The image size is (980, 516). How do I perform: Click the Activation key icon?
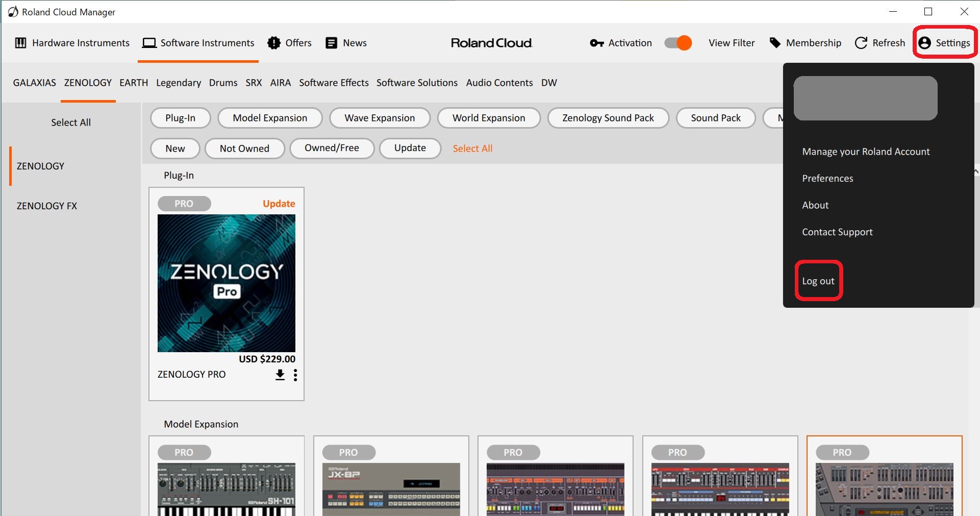(x=596, y=43)
